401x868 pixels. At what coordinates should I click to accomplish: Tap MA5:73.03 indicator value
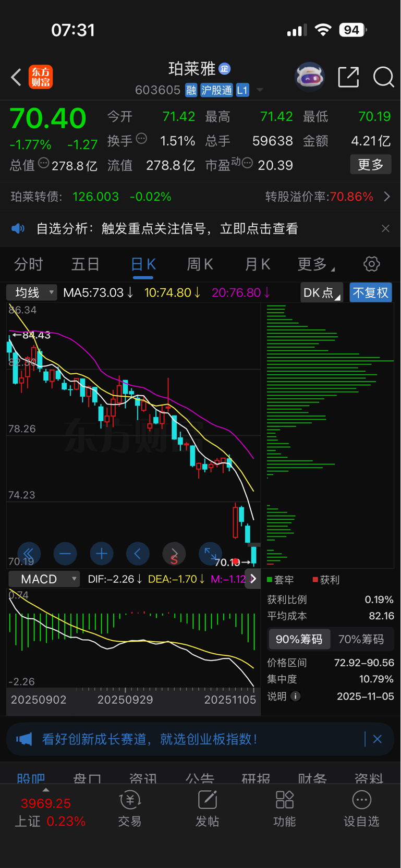click(98, 292)
